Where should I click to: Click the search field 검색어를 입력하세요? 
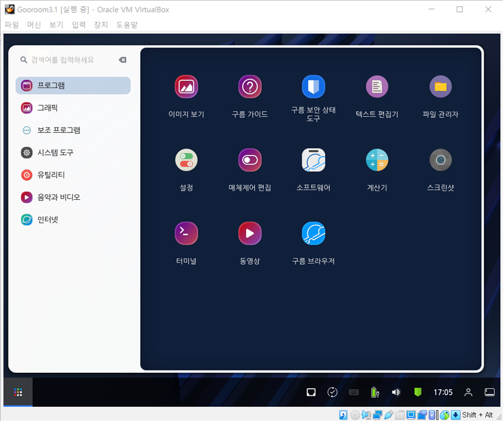[x=72, y=60]
